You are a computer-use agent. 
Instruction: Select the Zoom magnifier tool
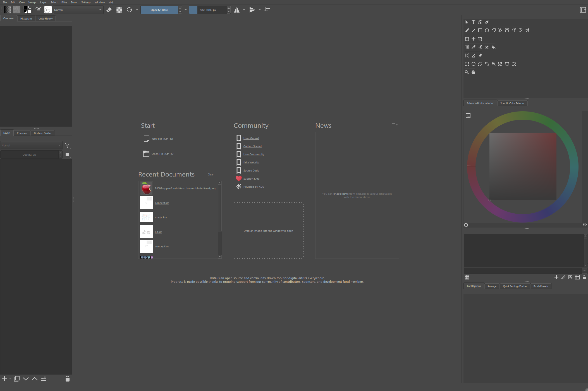tap(467, 72)
